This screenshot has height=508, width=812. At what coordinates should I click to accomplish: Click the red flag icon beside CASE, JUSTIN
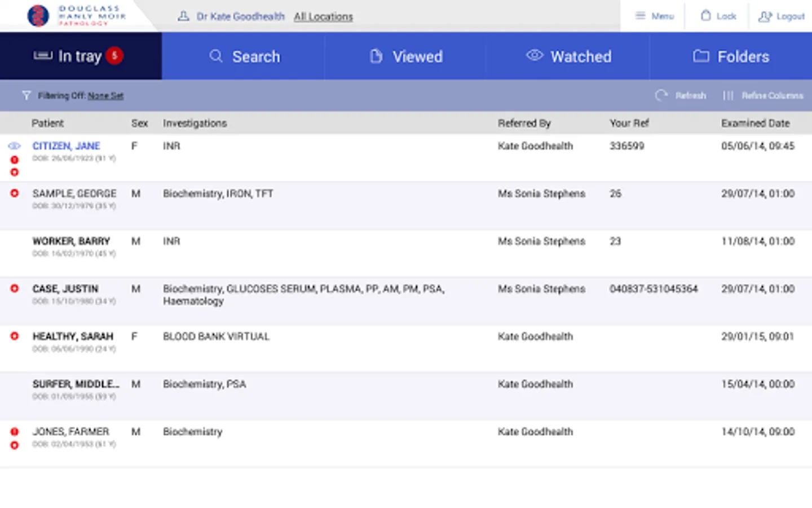[x=15, y=288]
